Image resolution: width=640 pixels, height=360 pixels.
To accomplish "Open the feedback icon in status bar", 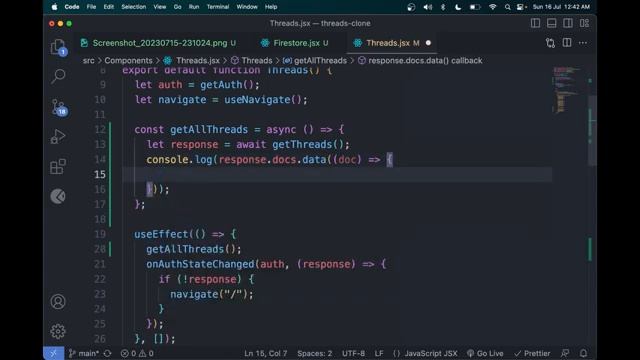I will [x=565, y=353].
